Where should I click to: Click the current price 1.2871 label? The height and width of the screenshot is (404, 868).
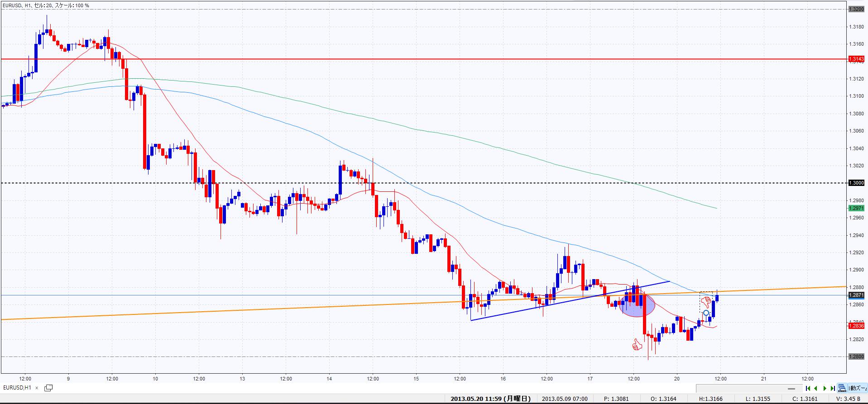tap(856, 295)
